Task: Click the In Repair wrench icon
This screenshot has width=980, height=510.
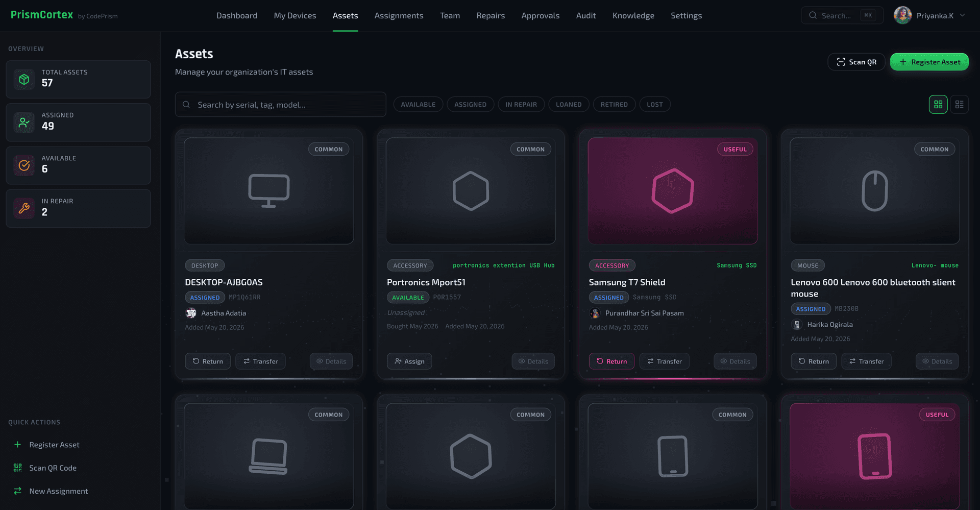Action: [x=24, y=208]
